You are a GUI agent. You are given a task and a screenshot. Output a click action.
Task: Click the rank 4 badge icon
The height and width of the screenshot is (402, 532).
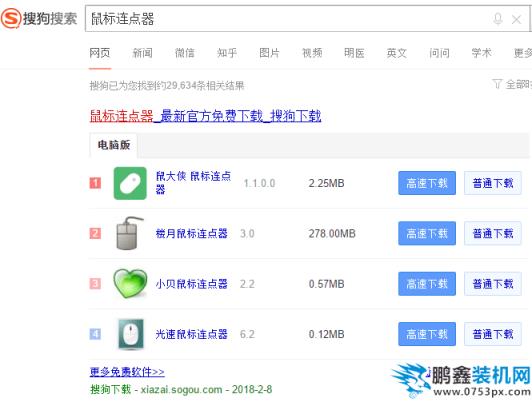[x=95, y=334]
